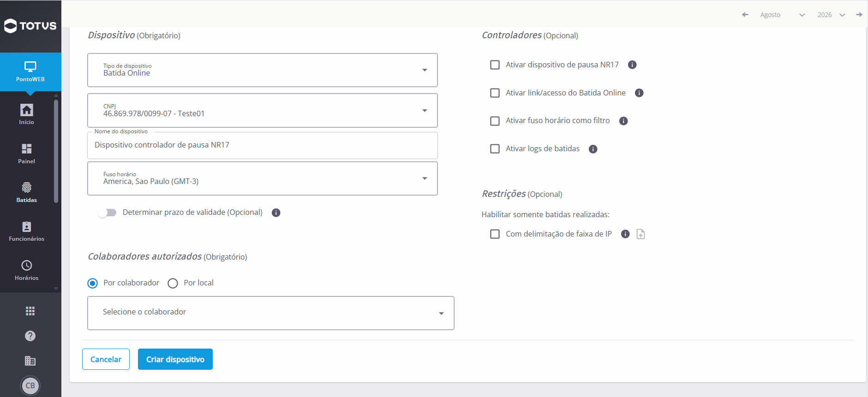Click the Cancelar button
Image resolution: width=868 pixels, height=397 pixels.
[106, 359]
